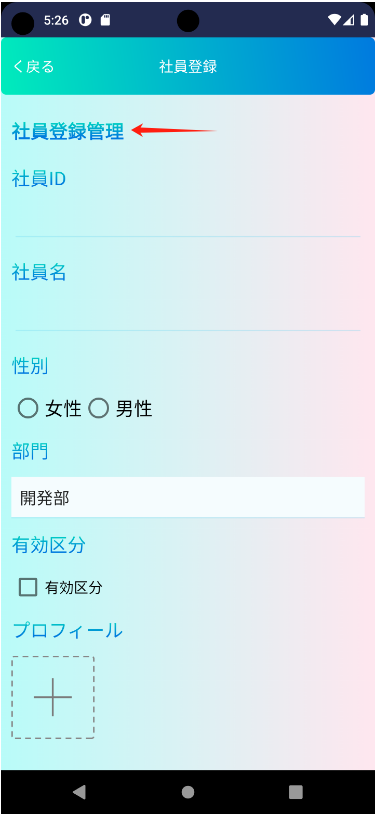Tap the Android recent apps square
This screenshot has width=376, height=814.
click(296, 792)
